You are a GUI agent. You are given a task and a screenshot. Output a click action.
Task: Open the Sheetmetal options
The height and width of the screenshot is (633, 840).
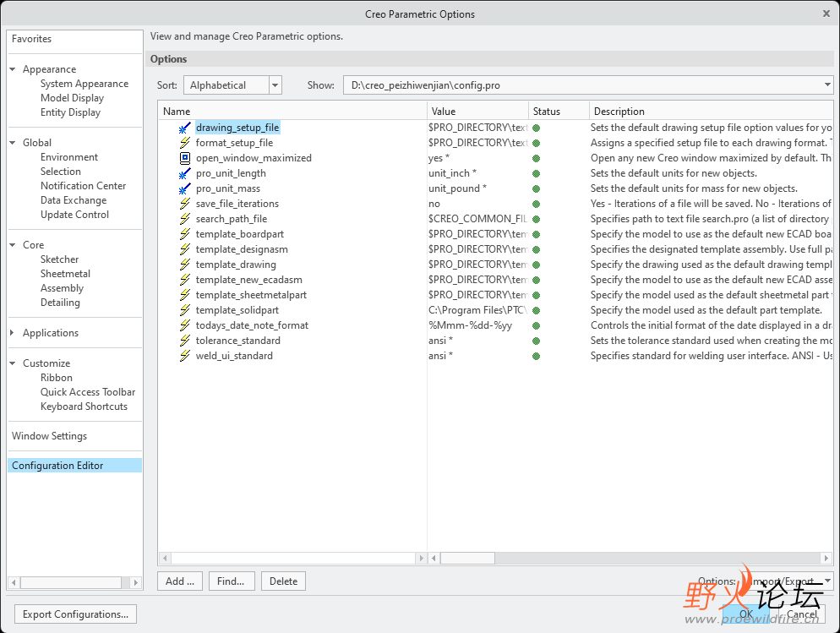[x=65, y=274]
